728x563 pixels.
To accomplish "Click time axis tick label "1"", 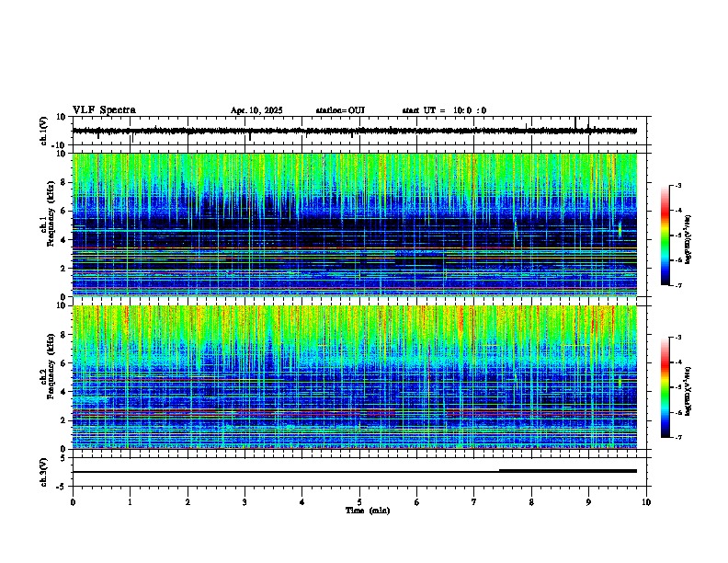I will 130,502.
